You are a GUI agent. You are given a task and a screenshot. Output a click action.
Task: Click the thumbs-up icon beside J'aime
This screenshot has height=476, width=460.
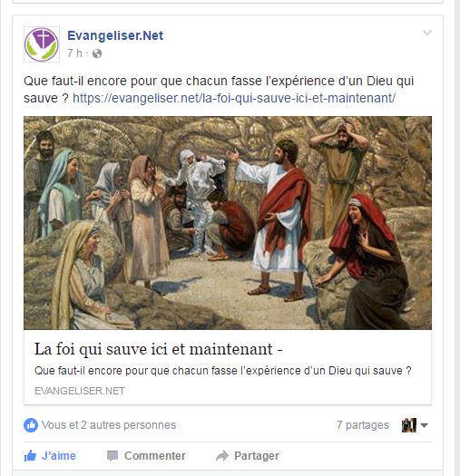point(30,456)
